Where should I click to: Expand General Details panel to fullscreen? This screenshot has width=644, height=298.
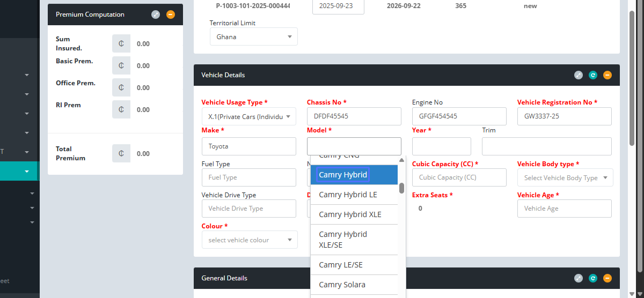click(579, 278)
